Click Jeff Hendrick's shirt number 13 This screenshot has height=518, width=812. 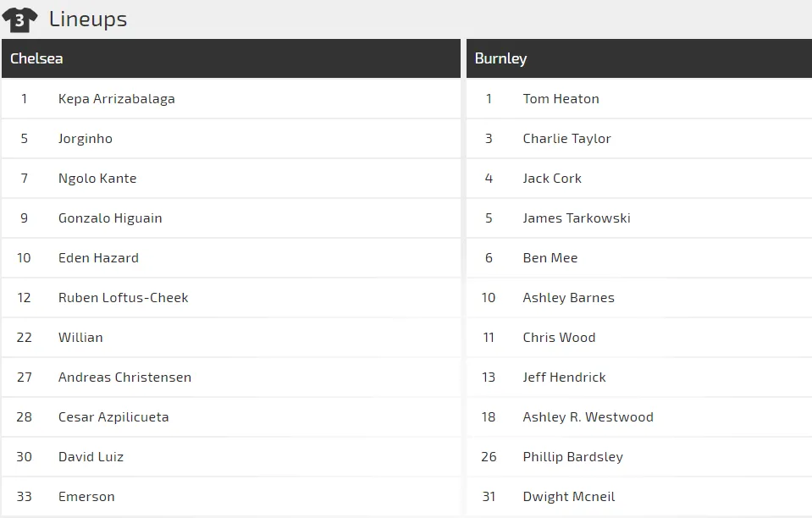tap(489, 377)
